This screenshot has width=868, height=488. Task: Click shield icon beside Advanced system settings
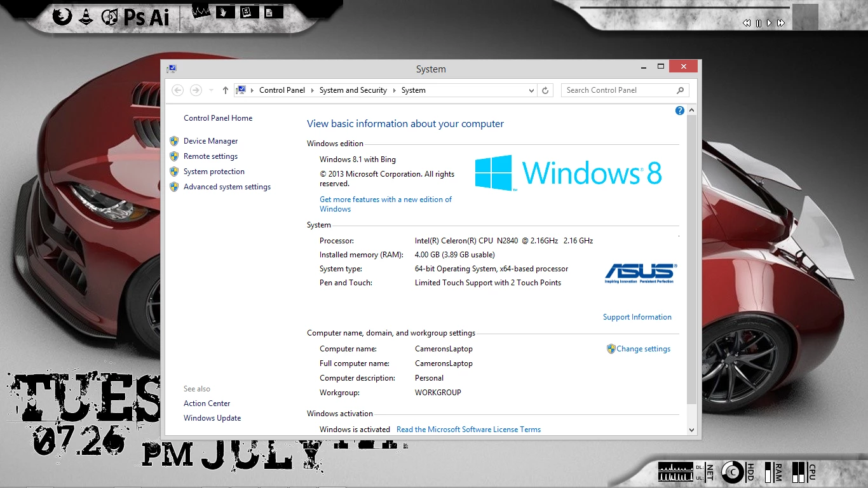(x=174, y=187)
